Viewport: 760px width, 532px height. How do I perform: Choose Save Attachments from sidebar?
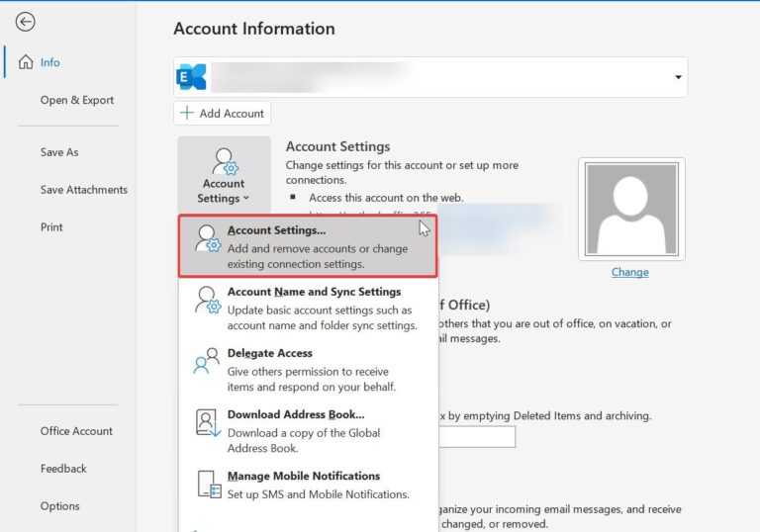83,190
